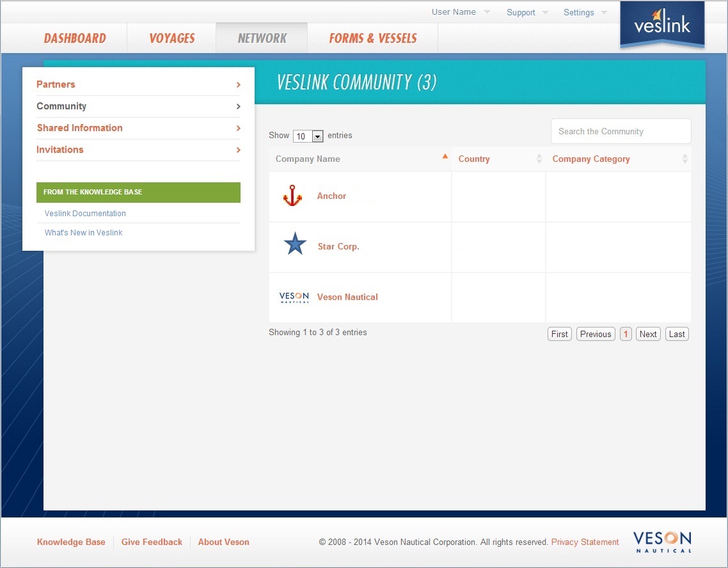The height and width of the screenshot is (568, 728).
Task: Open Veslink Documentation from the sidebar
Action: (x=84, y=213)
